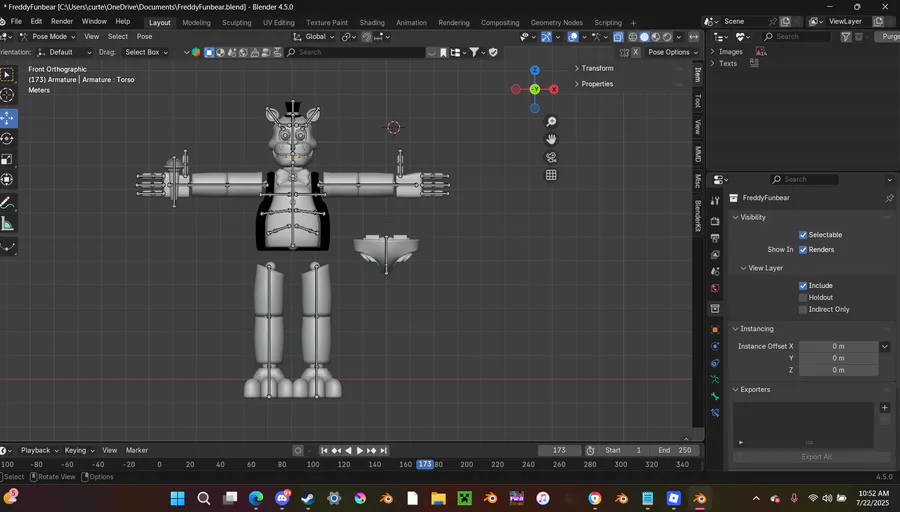The image size is (900, 512).
Task: Select the Rotate tool in left toolbar
Action: pyautogui.click(x=7, y=139)
